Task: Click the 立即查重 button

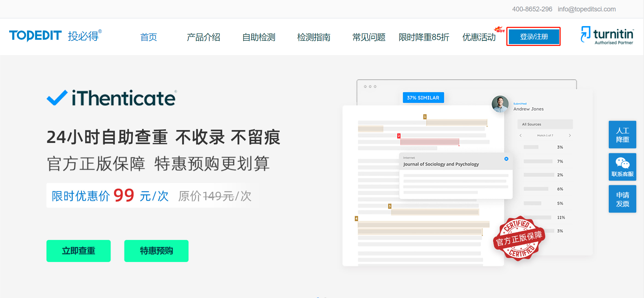Action: click(x=79, y=251)
